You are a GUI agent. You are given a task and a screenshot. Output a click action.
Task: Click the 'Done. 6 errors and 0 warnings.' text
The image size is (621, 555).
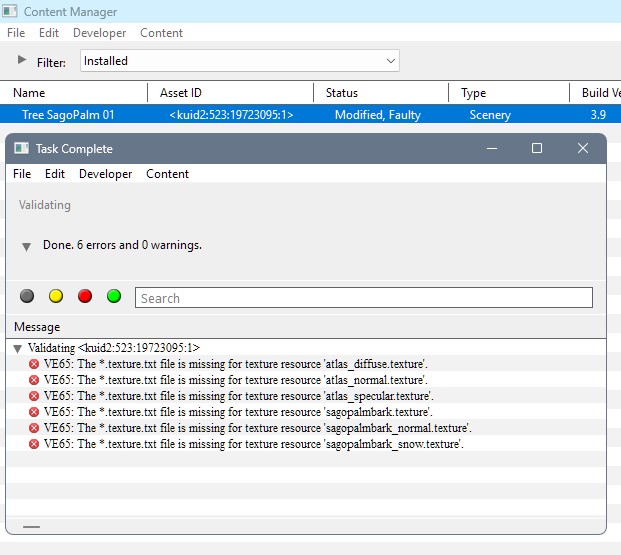122,245
